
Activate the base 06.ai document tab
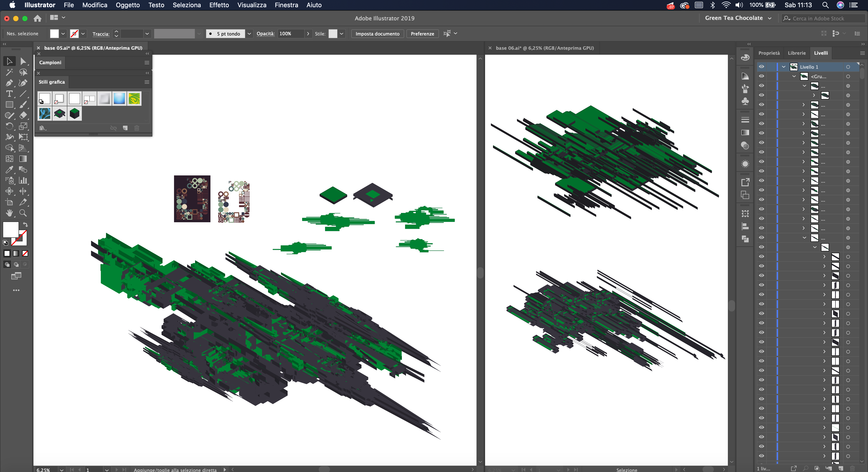(545, 48)
